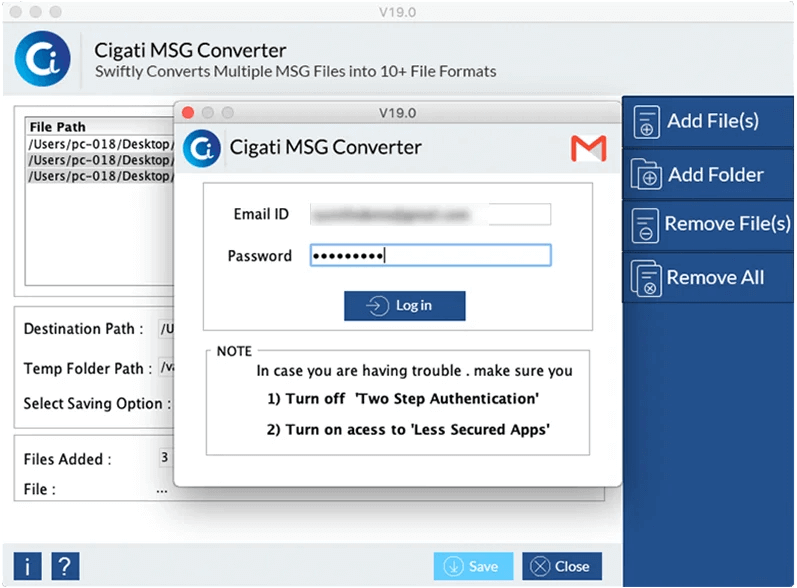Click the 'Less Secured Apps' note line

click(408, 429)
